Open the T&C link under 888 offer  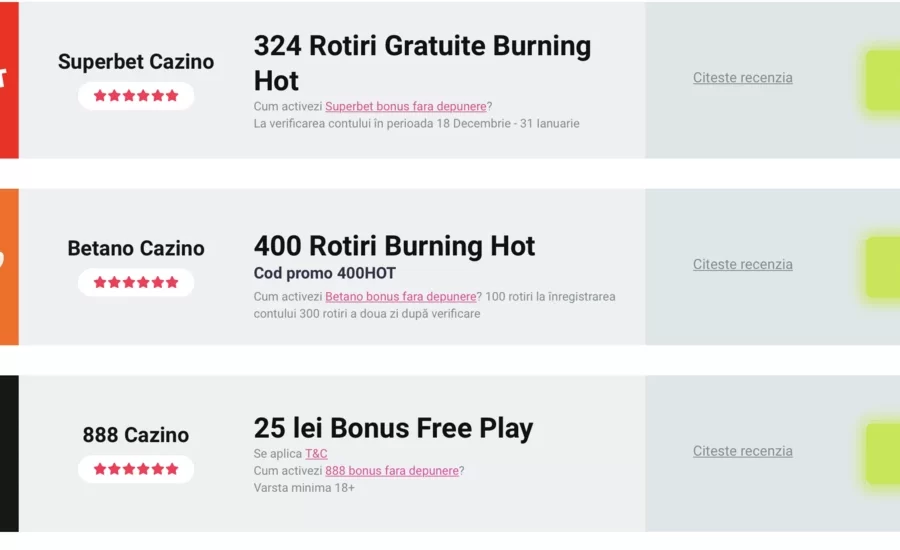point(316,454)
